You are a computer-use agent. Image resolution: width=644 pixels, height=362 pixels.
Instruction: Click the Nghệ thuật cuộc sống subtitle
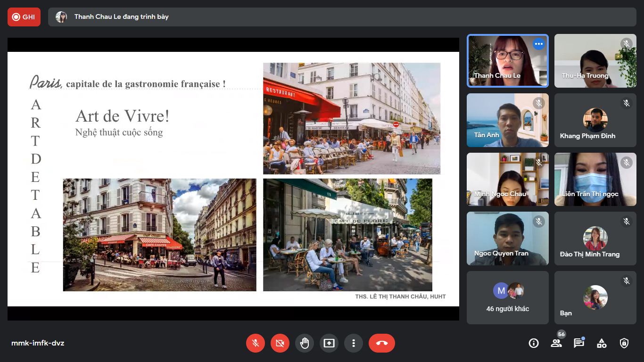click(x=119, y=132)
